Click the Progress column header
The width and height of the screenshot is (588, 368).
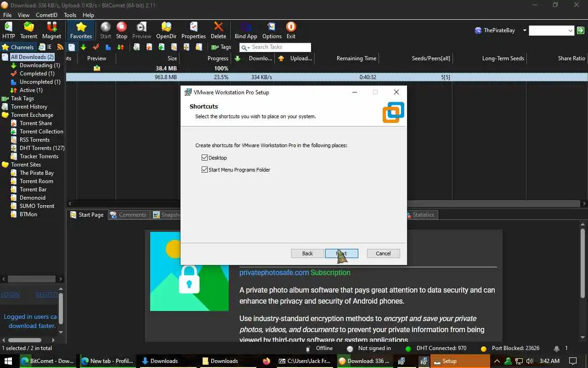point(218,58)
